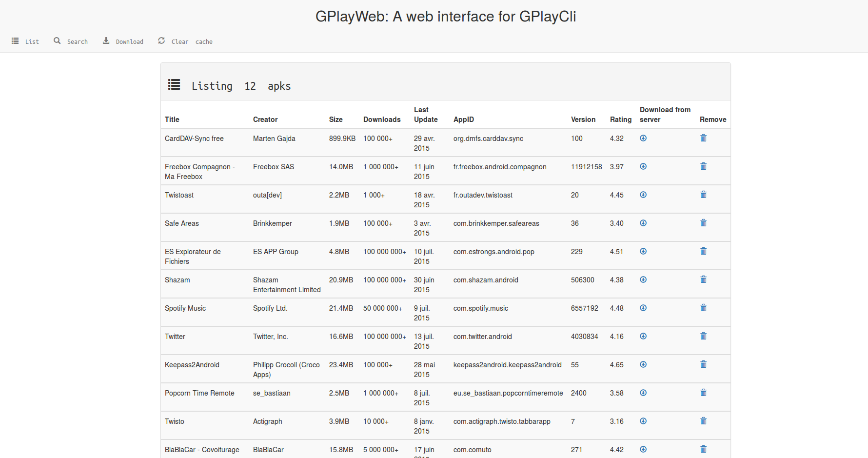
Task: Download Freebox Compagnon from server
Action: [643, 166]
